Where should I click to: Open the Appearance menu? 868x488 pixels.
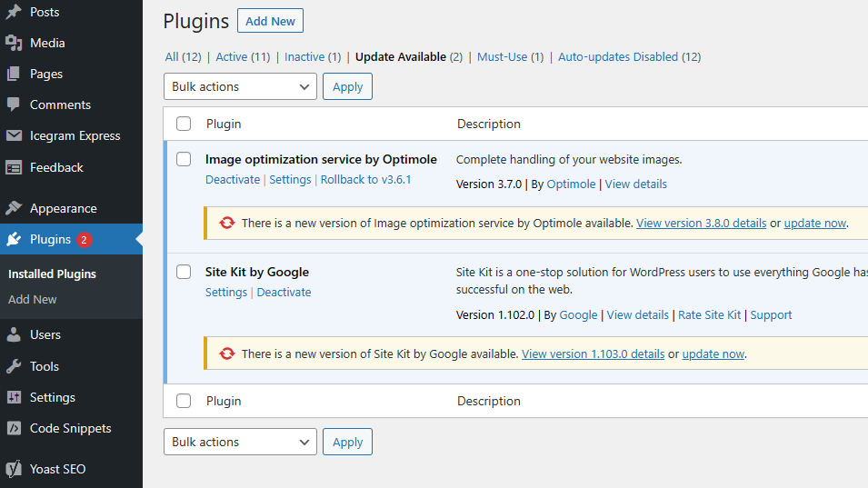(64, 208)
